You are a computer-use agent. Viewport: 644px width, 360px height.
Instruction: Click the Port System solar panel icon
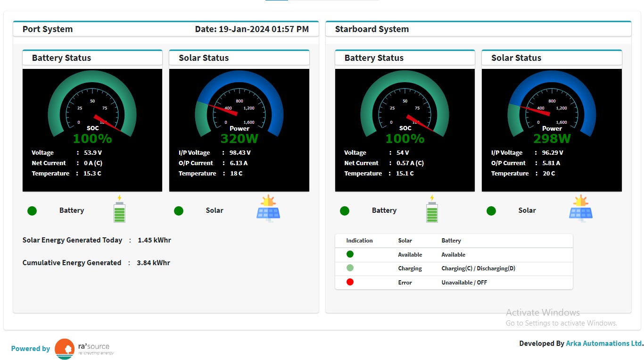(x=268, y=209)
